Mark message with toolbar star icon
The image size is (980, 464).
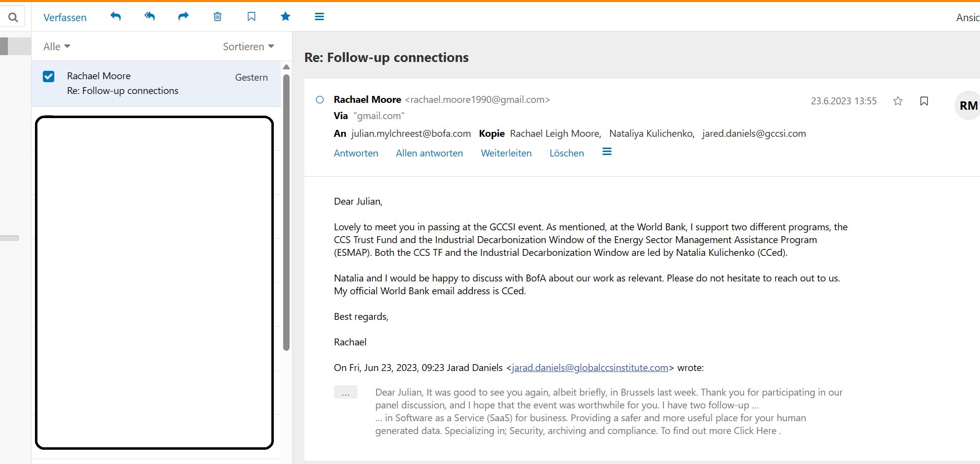tap(285, 17)
